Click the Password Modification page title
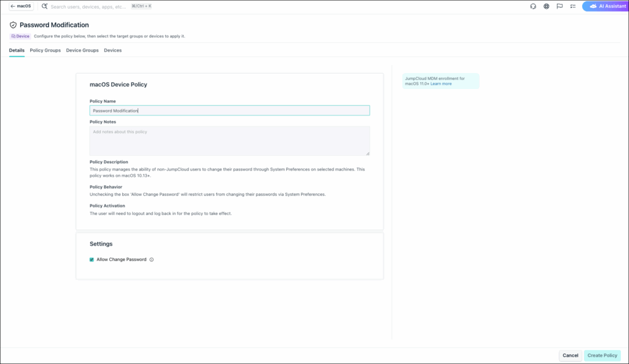The width and height of the screenshot is (629, 364). tap(54, 25)
